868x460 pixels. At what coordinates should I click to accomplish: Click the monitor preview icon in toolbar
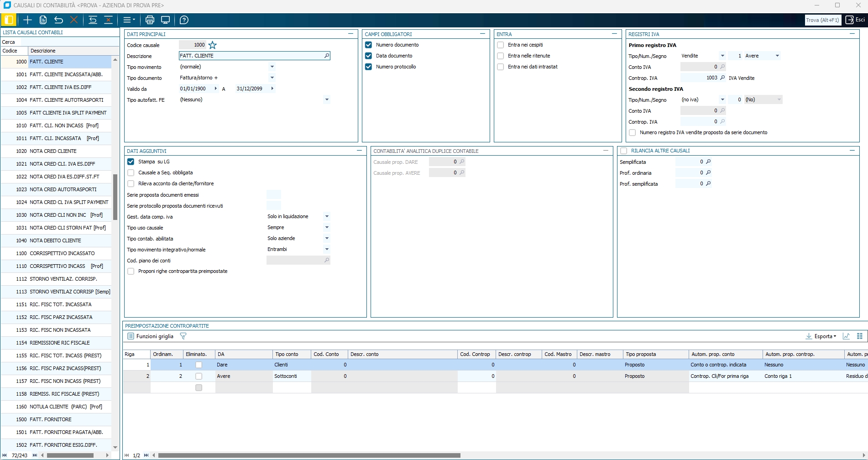166,20
